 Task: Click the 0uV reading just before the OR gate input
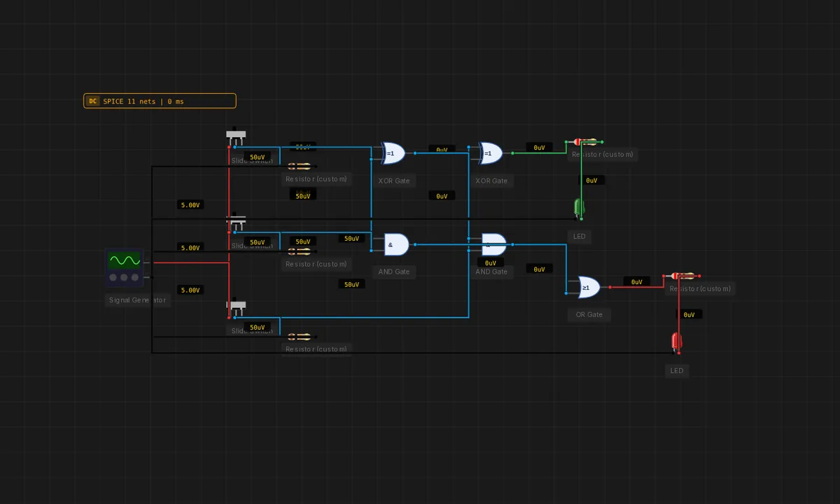pos(539,269)
